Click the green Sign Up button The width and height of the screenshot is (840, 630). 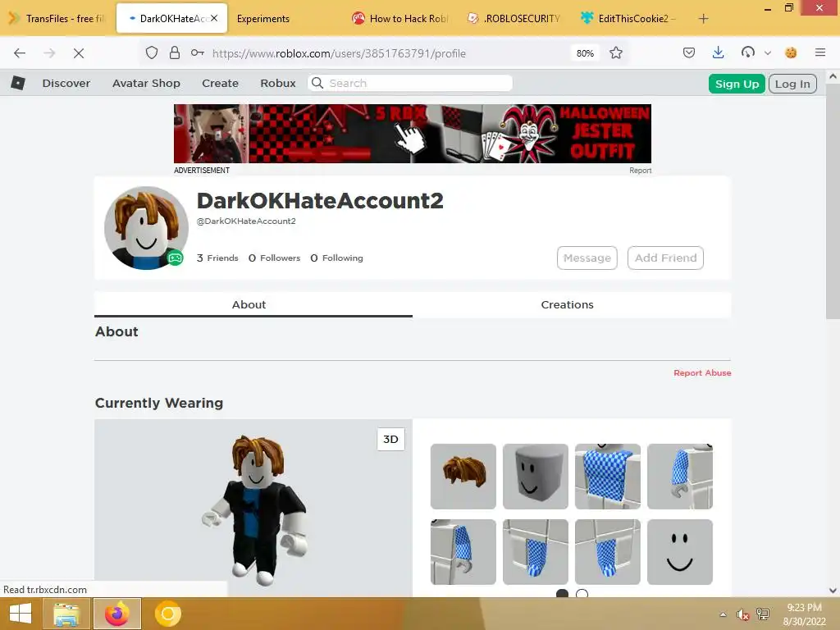click(x=737, y=84)
